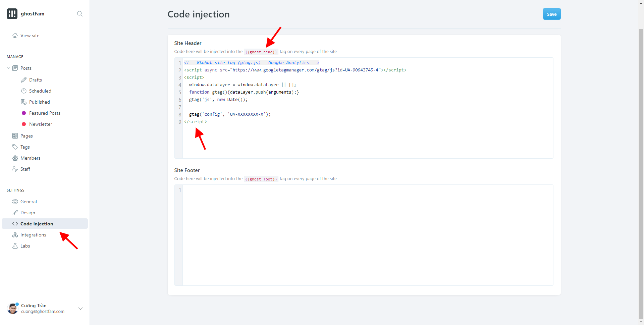Click the function gtag() code line
Screen dimensions: 644x325
244,92
